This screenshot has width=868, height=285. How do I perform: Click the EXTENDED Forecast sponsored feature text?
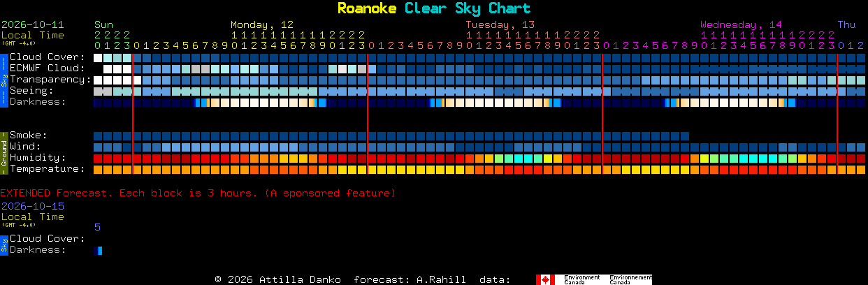198,193
